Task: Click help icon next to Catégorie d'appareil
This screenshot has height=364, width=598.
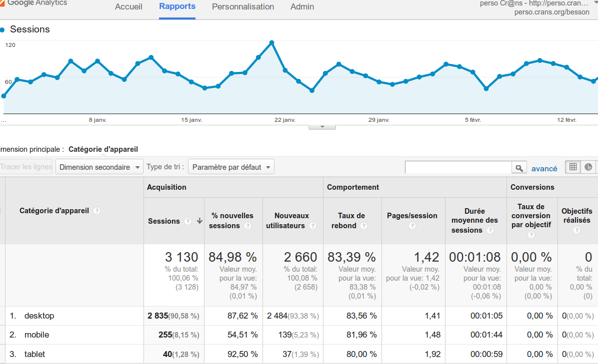Action: pos(97,211)
